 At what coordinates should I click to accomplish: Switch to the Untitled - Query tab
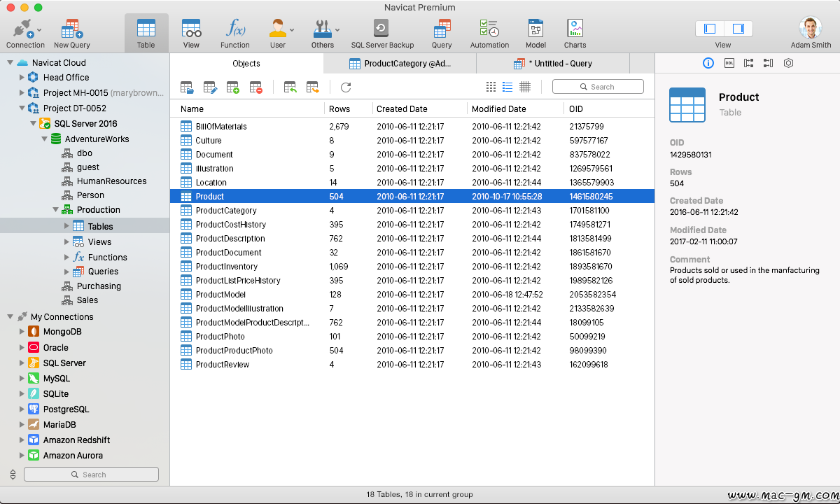tap(553, 64)
